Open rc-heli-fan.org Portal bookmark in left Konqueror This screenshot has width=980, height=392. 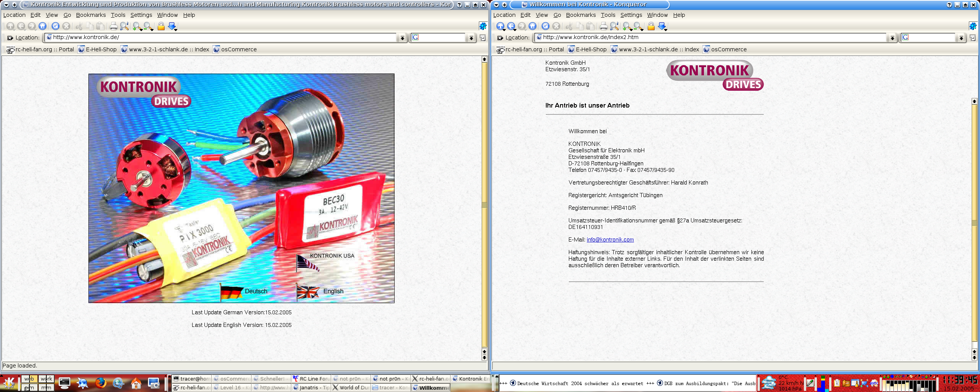pyautogui.click(x=40, y=49)
